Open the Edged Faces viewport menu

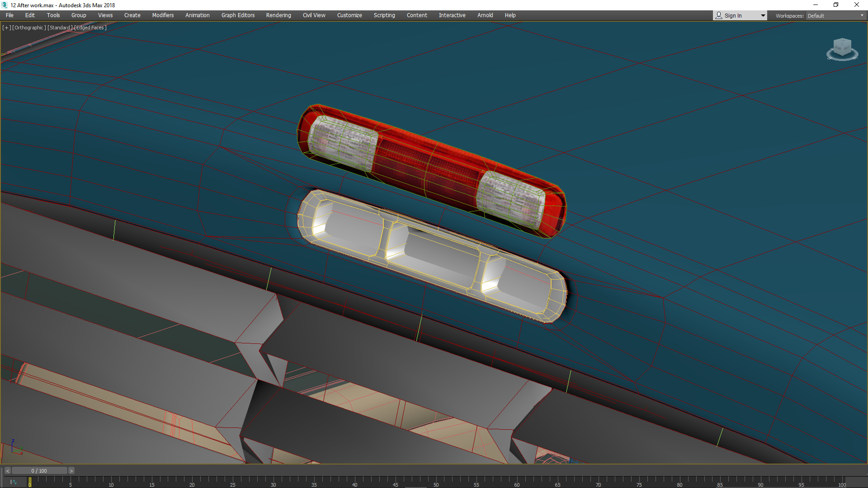point(90,28)
